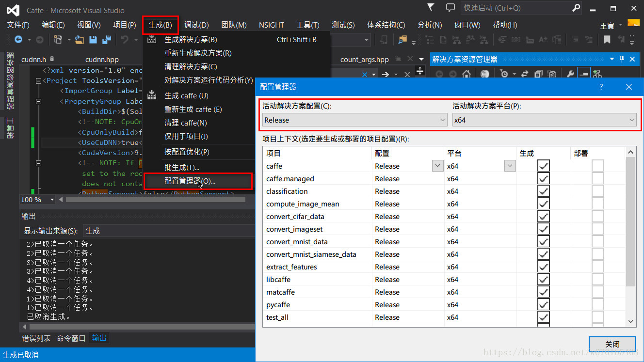Open the active solution platform x64 dropdown
Image resolution: width=644 pixels, height=362 pixels.
pos(544,120)
